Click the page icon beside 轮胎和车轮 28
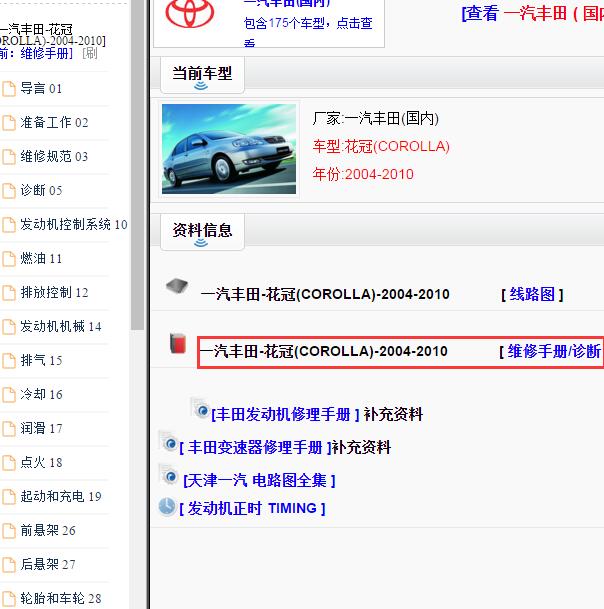Screen dimensions: 604x609 pos(9,599)
